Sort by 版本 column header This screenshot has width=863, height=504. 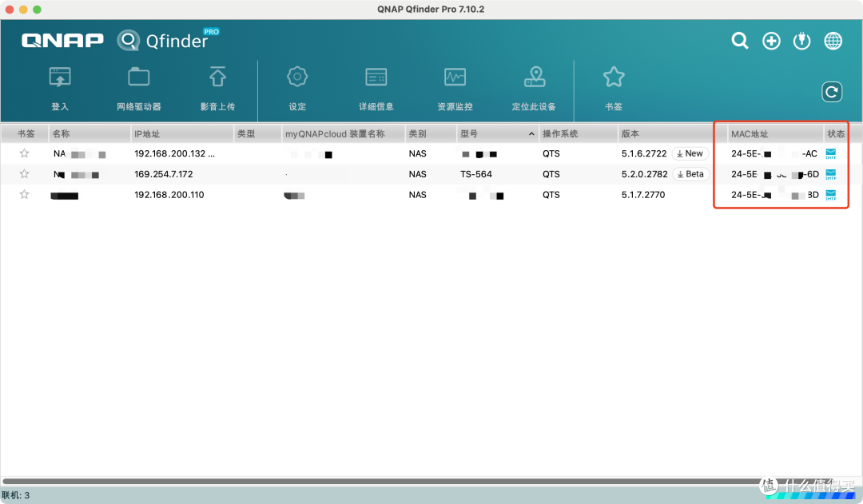pyautogui.click(x=672, y=133)
